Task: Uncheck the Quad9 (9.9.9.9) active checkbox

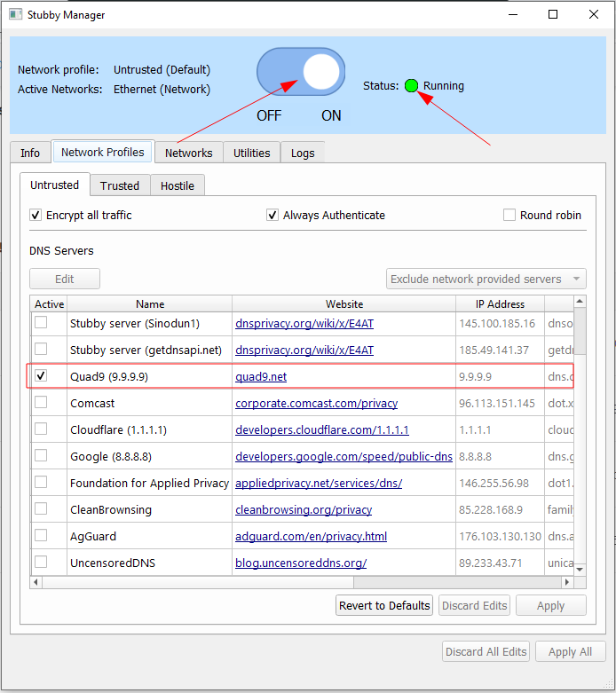Action: (x=41, y=375)
